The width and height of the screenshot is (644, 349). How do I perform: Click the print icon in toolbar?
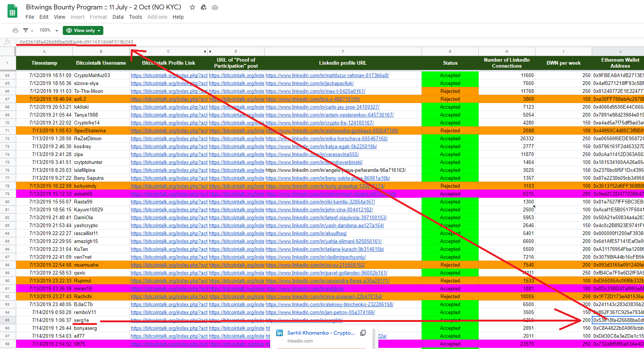(x=15, y=30)
